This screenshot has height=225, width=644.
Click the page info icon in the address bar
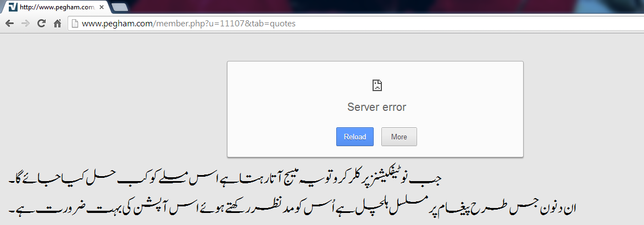[x=75, y=24]
